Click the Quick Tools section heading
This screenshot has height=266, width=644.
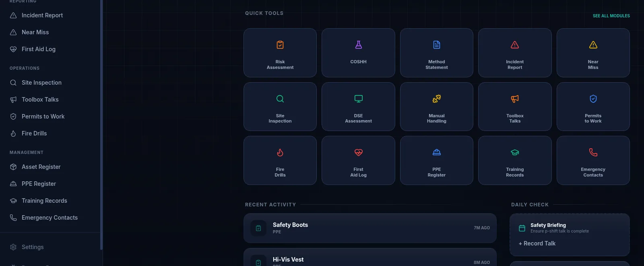[x=264, y=13]
